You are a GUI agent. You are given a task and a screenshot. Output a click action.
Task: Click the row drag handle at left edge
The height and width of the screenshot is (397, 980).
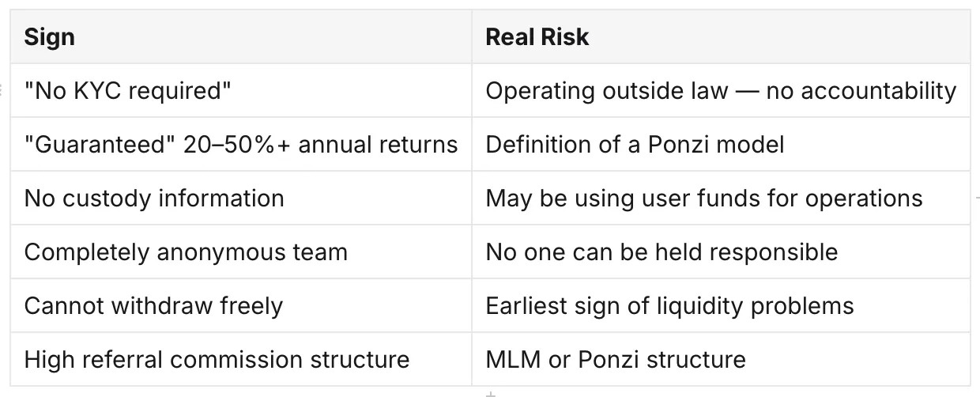click(x=3, y=91)
